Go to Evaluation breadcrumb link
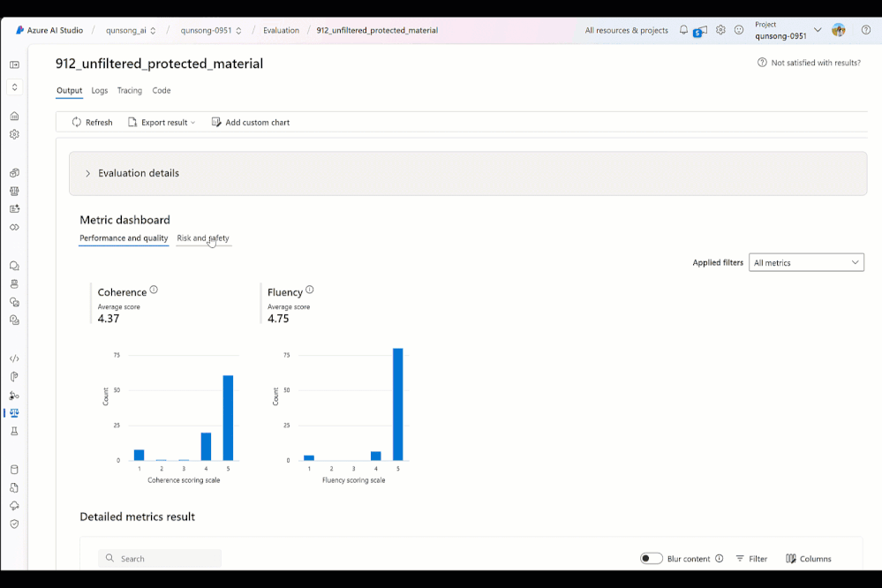 pyautogui.click(x=282, y=30)
